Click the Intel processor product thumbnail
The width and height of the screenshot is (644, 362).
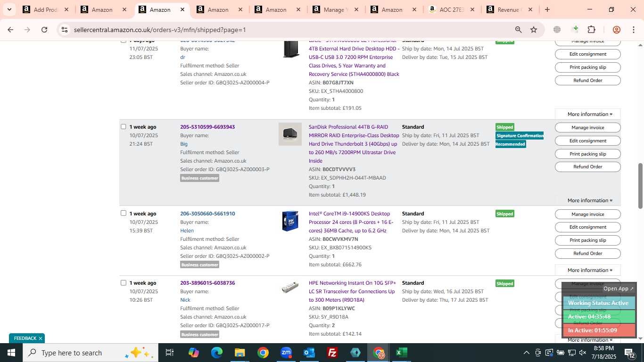pyautogui.click(x=290, y=221)
